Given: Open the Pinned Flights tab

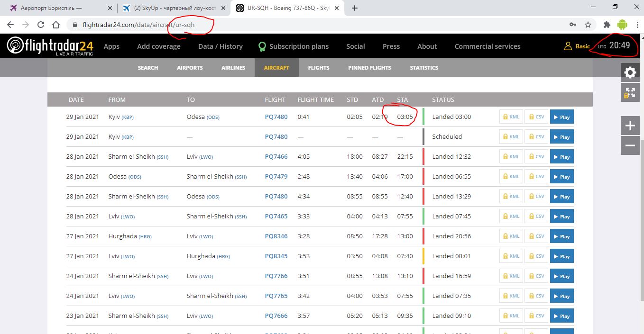Looking at the screenshot, I should [x=369, y=68].
